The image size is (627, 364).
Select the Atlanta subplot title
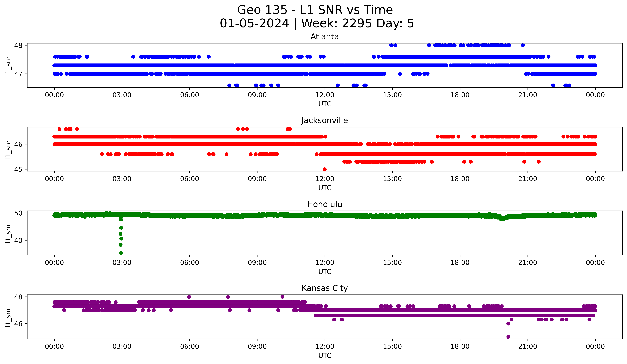324,37
